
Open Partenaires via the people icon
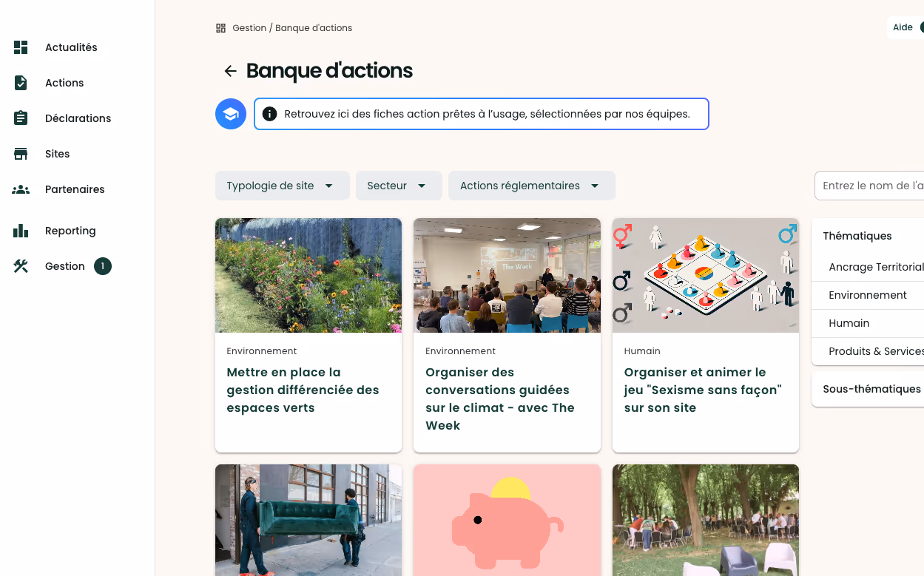tap(21, 189)
